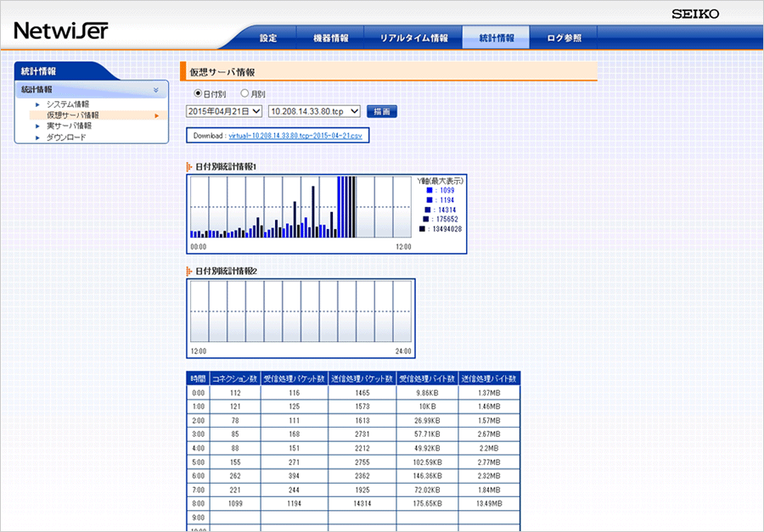Open 仮想サーバ情報 in the sidebar tree
Screen dimensions: 764x532
tap(72, 115)
